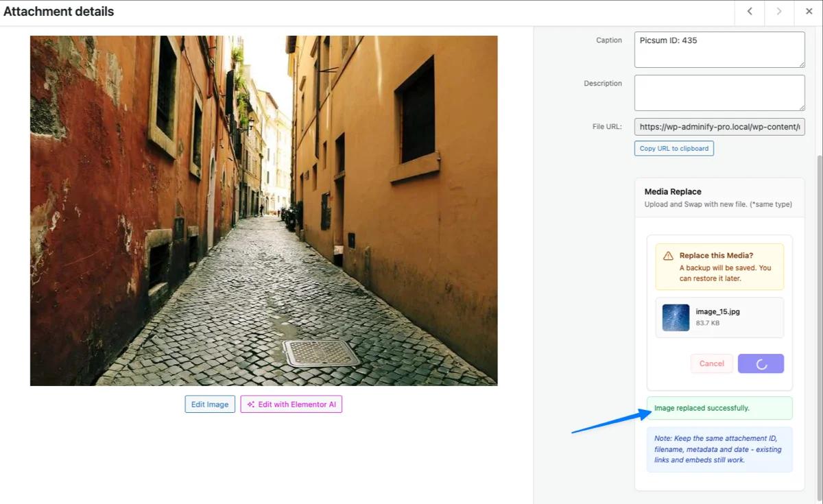Click the image_15.jpg thumbnail
Image resolution: width=823 pixels, height=504 pixels.
click(676, 317)
